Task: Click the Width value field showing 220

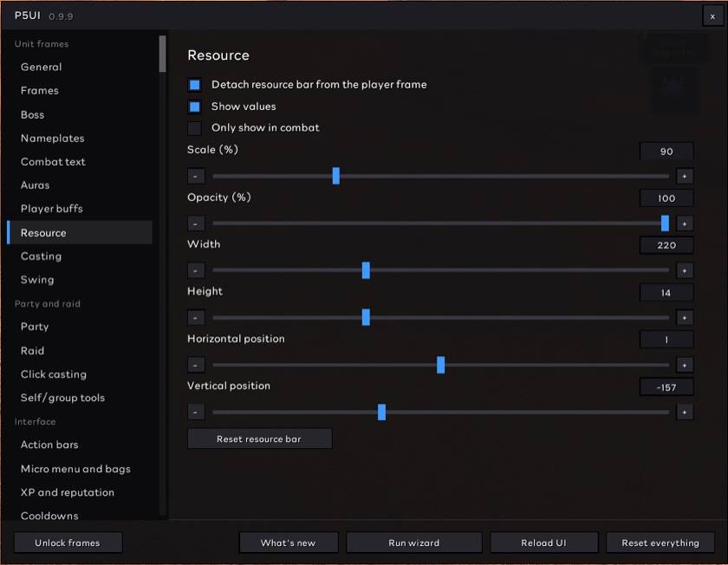Action: click(x=666, y=245)
